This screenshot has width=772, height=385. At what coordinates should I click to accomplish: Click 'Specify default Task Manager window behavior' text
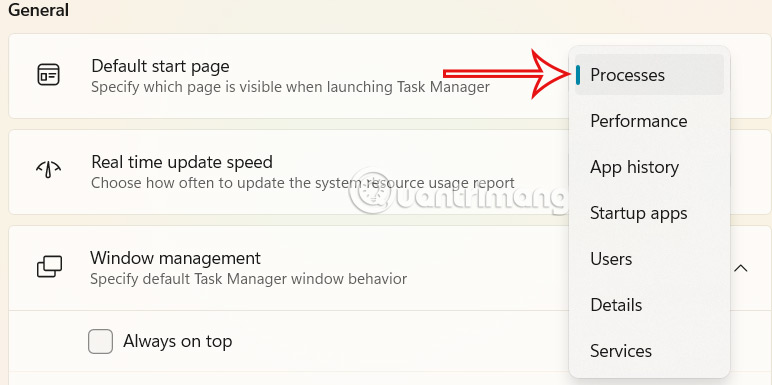(249, 279)
